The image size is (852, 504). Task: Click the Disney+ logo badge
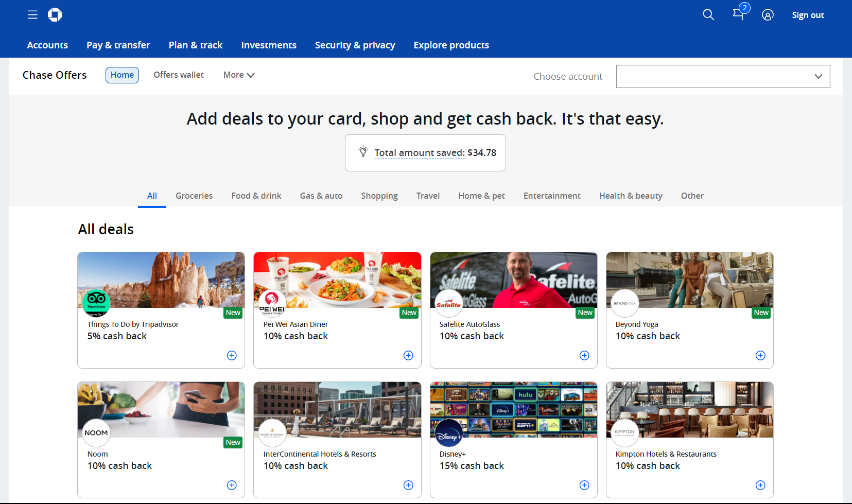coord(448,432)
